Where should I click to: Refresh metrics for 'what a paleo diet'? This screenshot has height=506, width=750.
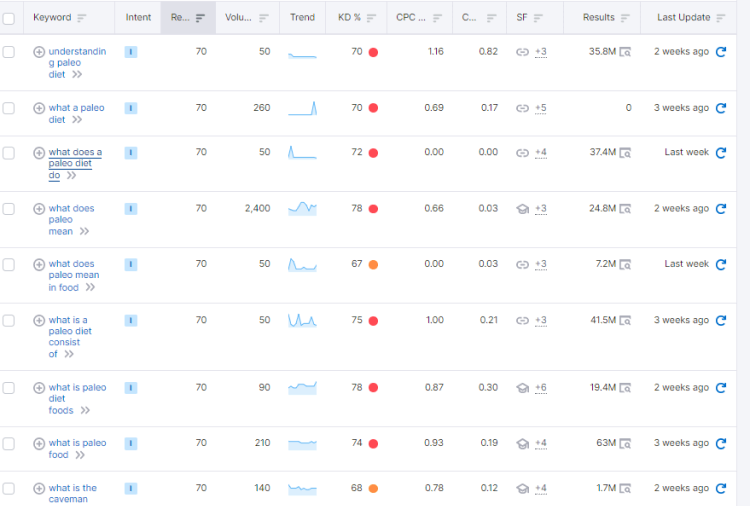pos(721,108)
